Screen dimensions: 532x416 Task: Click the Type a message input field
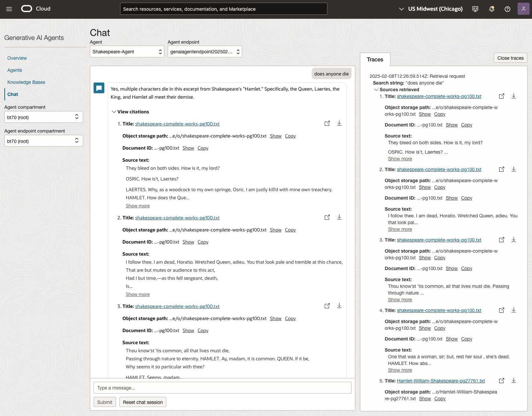[222, 388]
